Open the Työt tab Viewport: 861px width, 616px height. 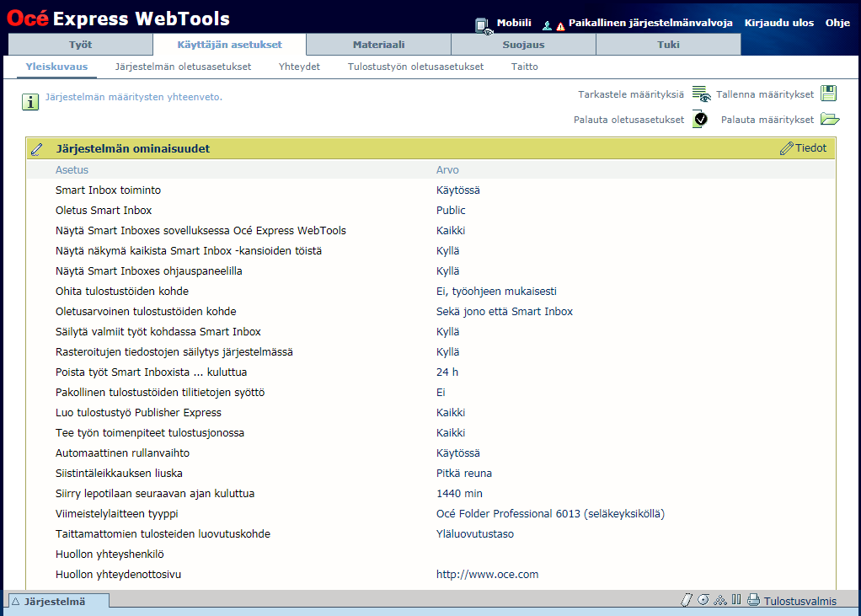tap(81, 45)
